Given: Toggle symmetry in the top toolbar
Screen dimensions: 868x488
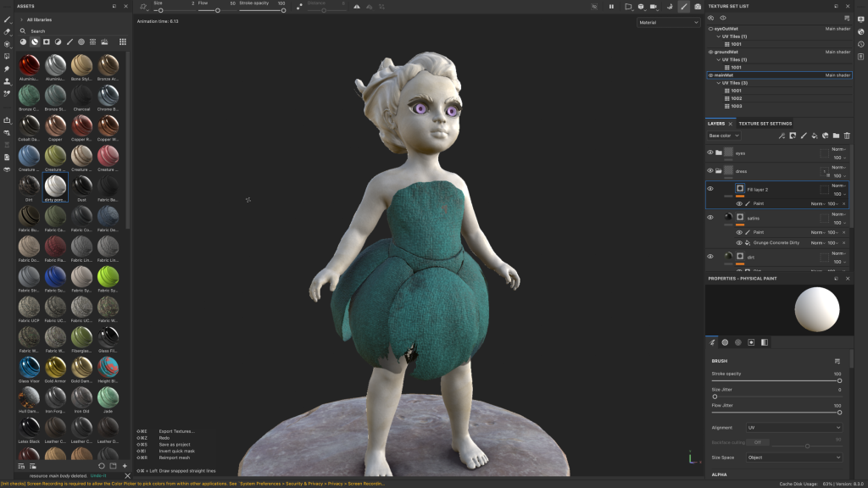Looking at the screenshot, I should click(x=357, y=7).
